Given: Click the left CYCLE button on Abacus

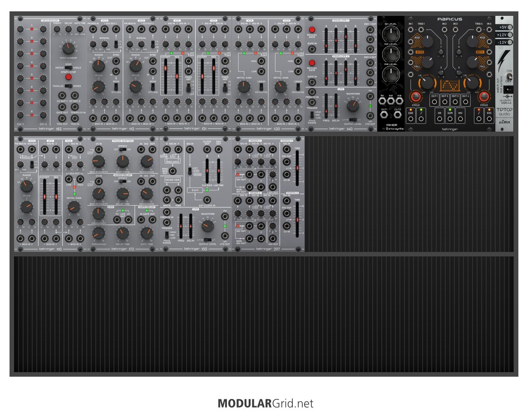Looking at the screenshot, I should [416, 97].
